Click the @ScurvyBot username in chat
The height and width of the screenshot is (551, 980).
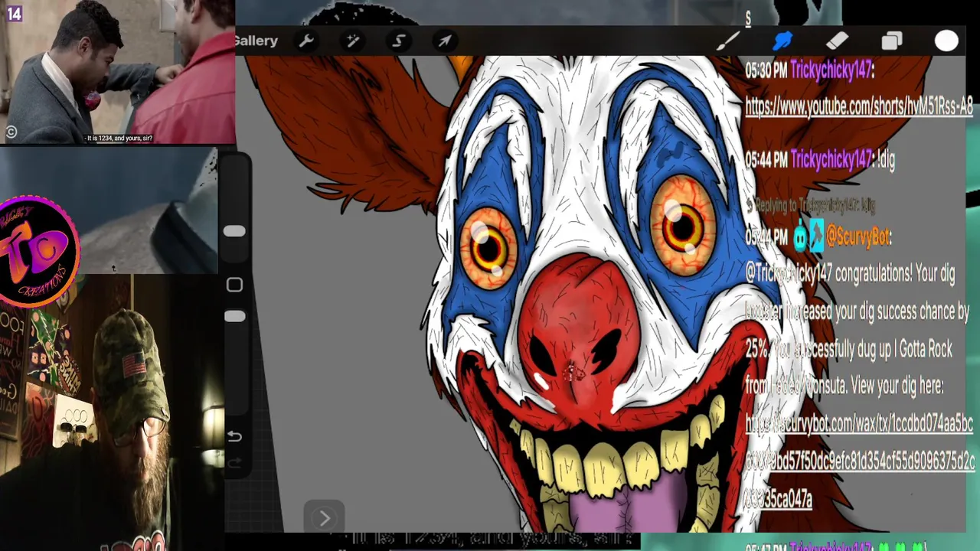858,238
